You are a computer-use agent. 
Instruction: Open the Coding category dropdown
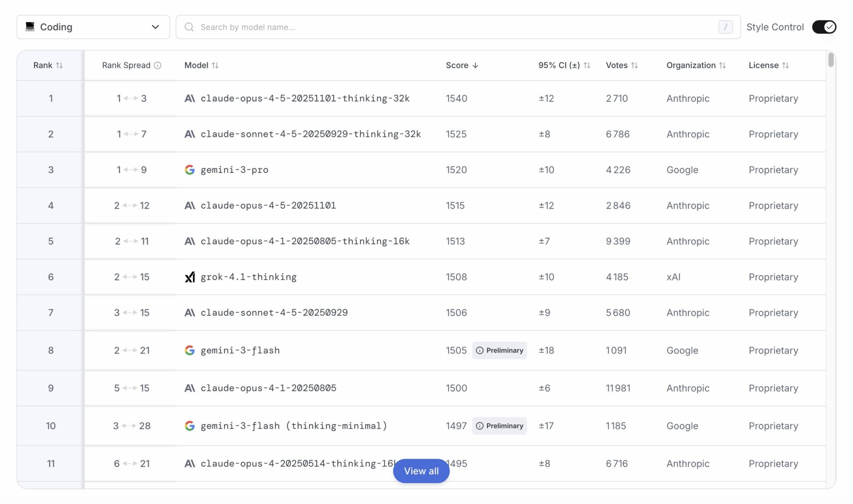tap(93, 27)
